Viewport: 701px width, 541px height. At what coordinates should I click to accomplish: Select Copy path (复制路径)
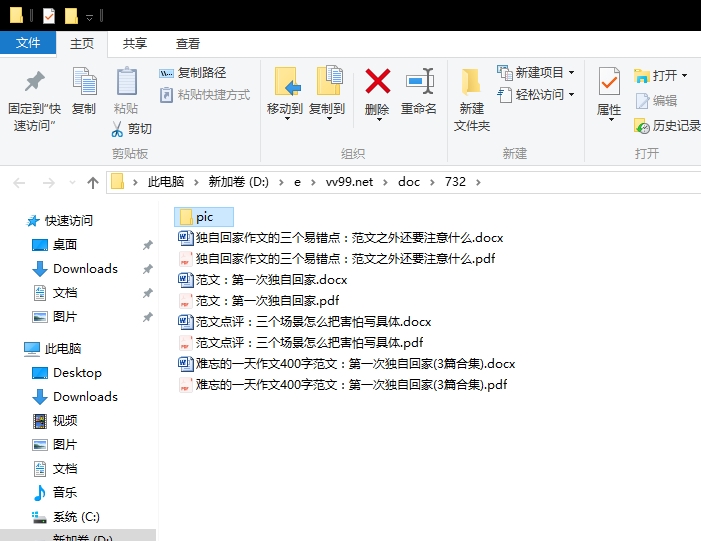[193, 72]
